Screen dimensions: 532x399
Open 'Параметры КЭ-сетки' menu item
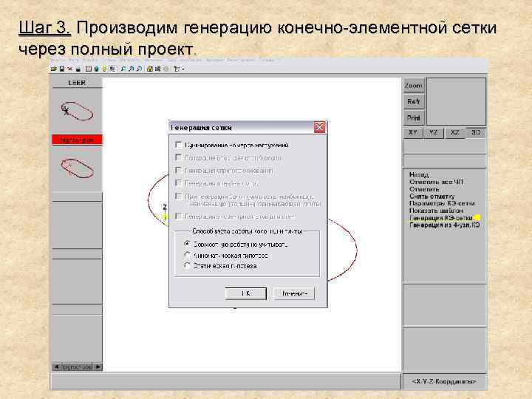(442, 203)
